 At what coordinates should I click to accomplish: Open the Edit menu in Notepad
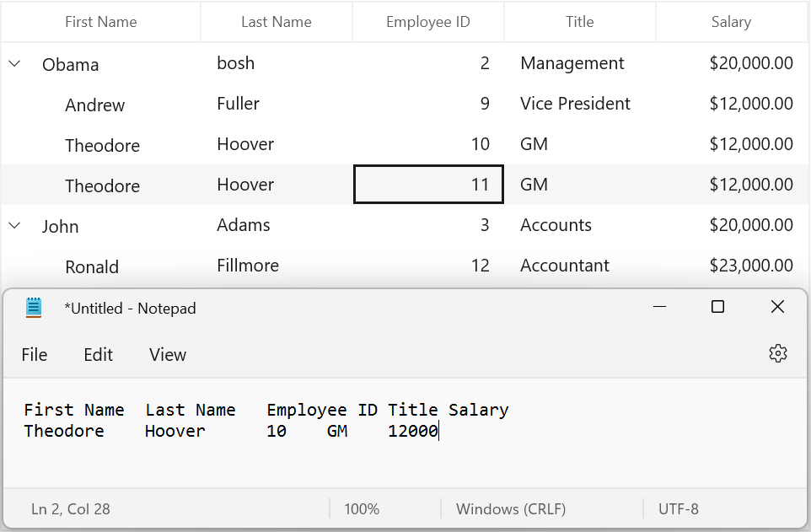(99, 354)
